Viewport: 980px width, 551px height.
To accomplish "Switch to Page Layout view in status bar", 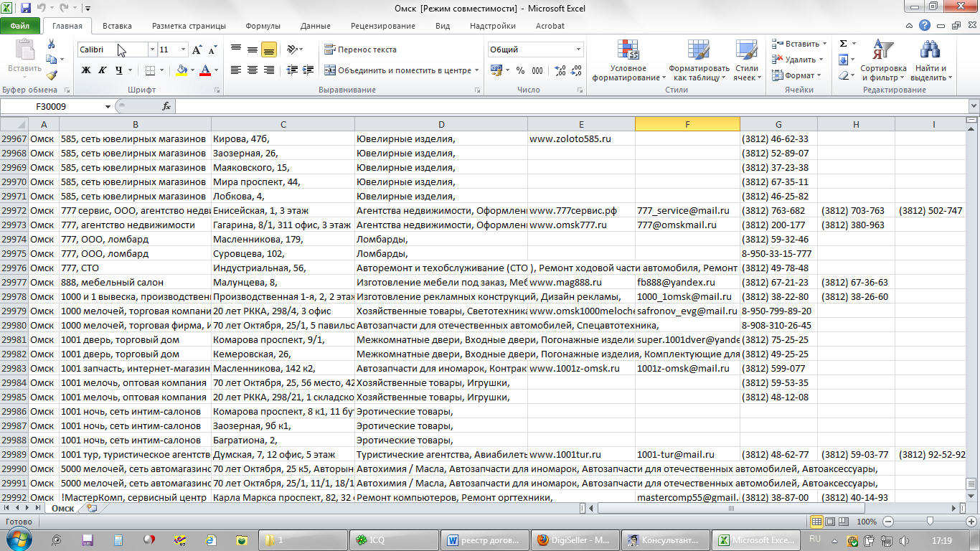I will click(830, 522).
